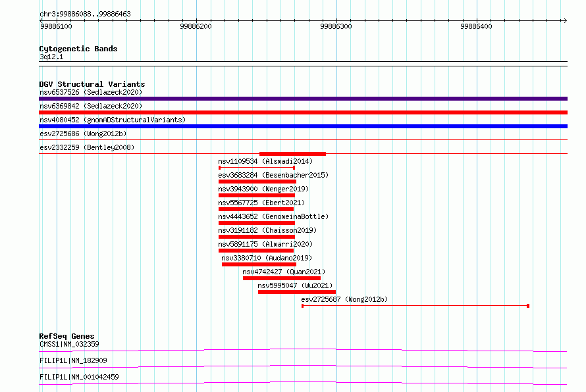This screenshot has width=586, height=392.
Task: Click the nsv3943900 (Wenger2019) variant label
Action: tap(263, 189)
